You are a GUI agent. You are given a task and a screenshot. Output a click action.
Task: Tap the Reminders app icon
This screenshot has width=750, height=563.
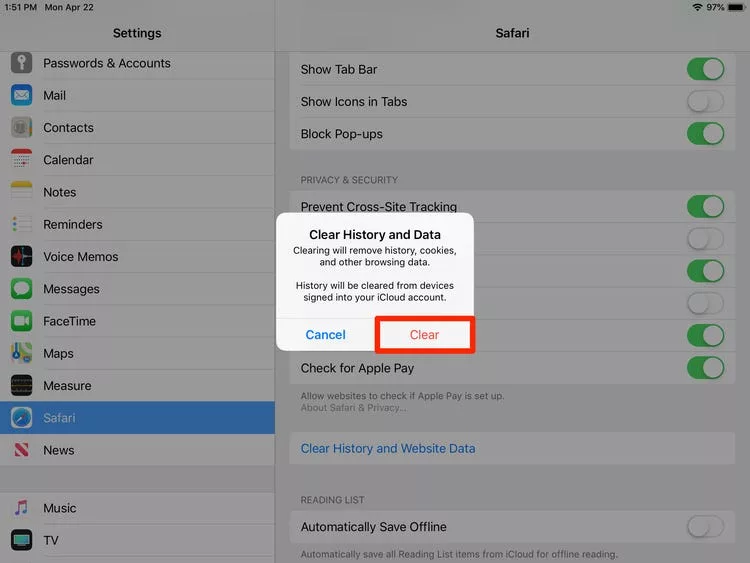[x=22, y=224]
